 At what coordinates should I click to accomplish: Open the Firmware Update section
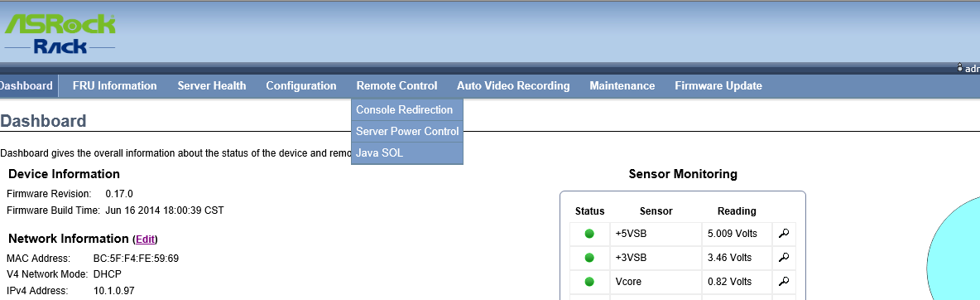tap(718, 86)
